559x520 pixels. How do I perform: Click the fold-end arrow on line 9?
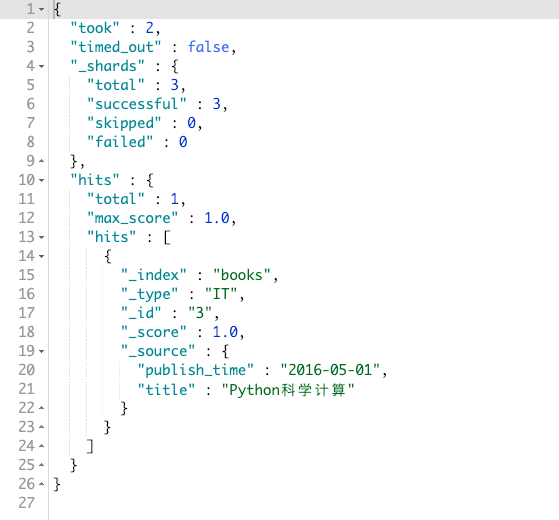[x=42, y=161]
